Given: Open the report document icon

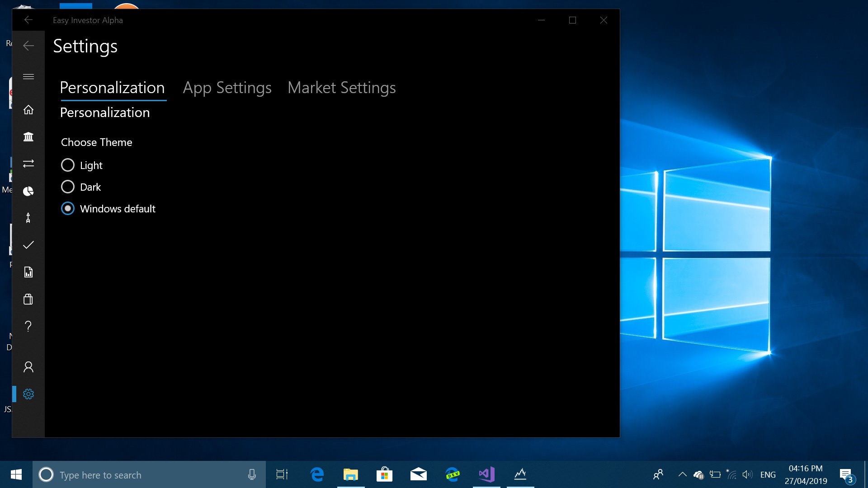Looking at the screenshot, I should point(28,272).
